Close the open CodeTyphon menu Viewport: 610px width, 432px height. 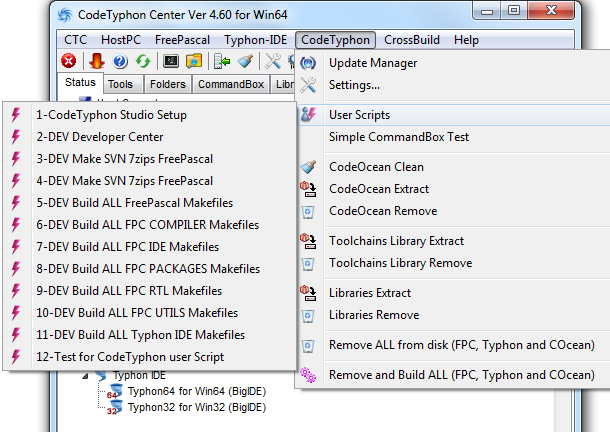click(335, 40)
